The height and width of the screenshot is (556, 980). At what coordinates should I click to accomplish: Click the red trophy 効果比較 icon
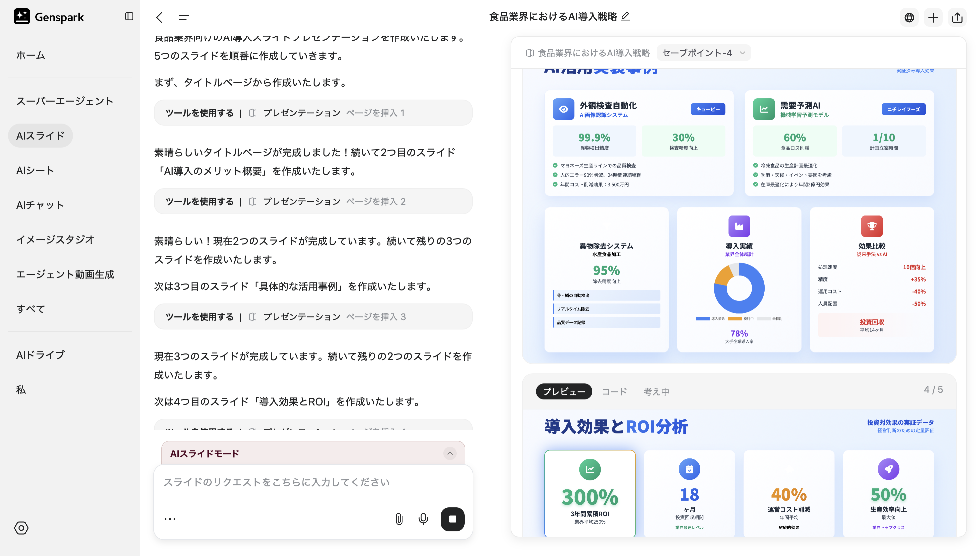tap(871, 226)
